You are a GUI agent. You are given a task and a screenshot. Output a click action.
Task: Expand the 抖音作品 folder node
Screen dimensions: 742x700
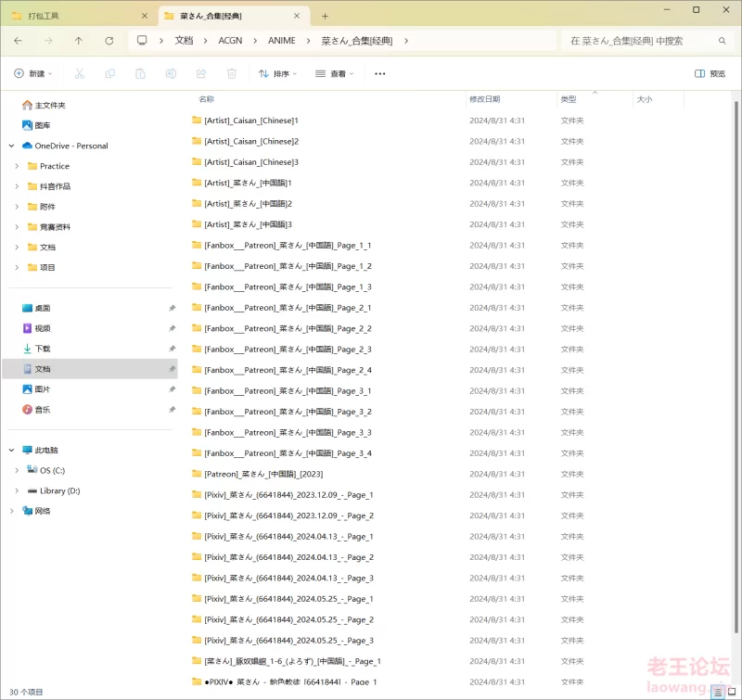click(x=17, y=186)
